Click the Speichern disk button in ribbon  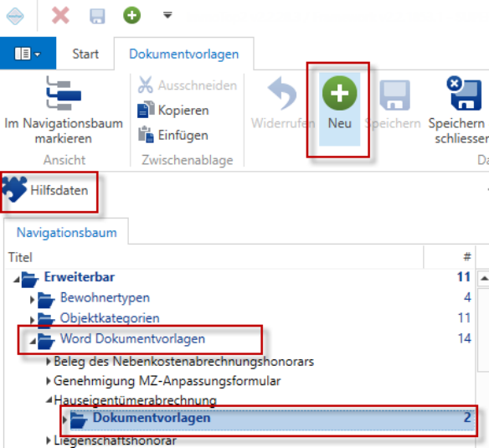394,95
